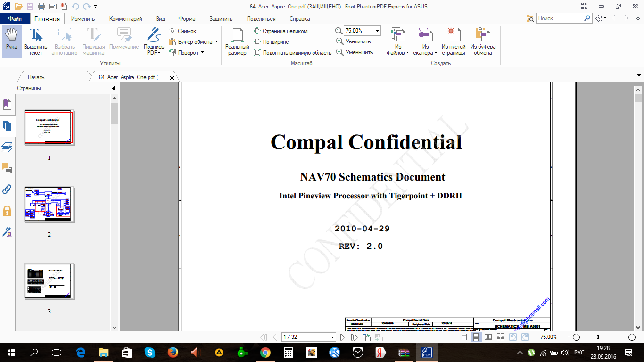Click Увеличить zoom in button
644x362 pixels.
coord(354,41)
